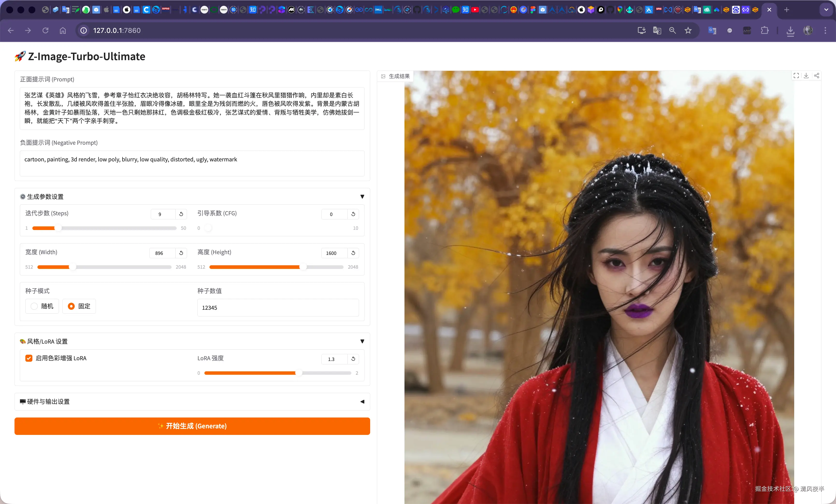
Task: Select the 随机 seed mode radio button
Action: coord(34,306)
